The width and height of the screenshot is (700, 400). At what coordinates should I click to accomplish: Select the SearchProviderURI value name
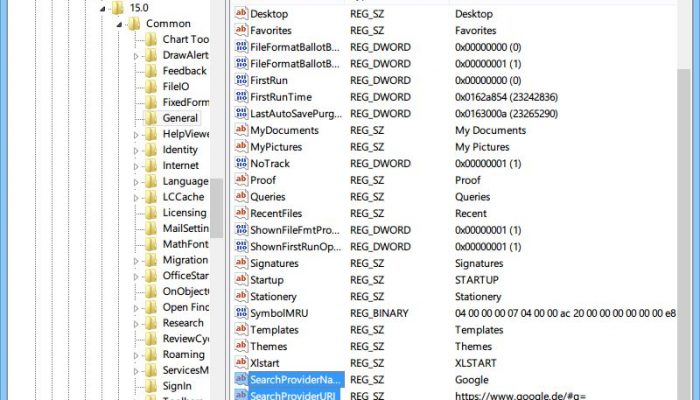[292, 395]
